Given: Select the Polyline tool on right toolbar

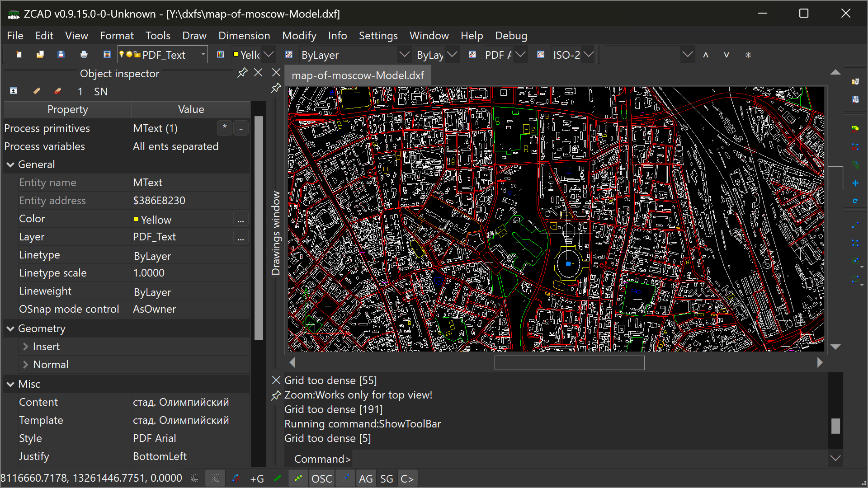Looking at the screenshot, I should (855, 243).
